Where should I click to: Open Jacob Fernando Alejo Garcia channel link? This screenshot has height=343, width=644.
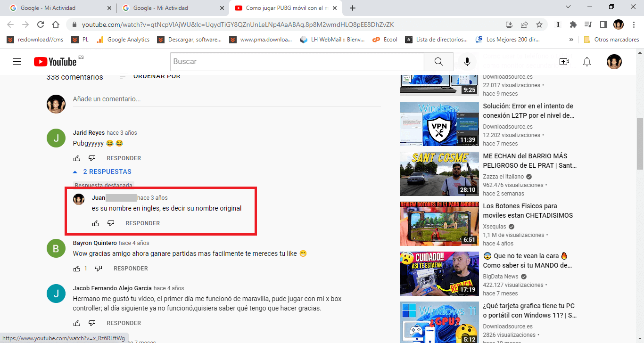pos(112,288)
